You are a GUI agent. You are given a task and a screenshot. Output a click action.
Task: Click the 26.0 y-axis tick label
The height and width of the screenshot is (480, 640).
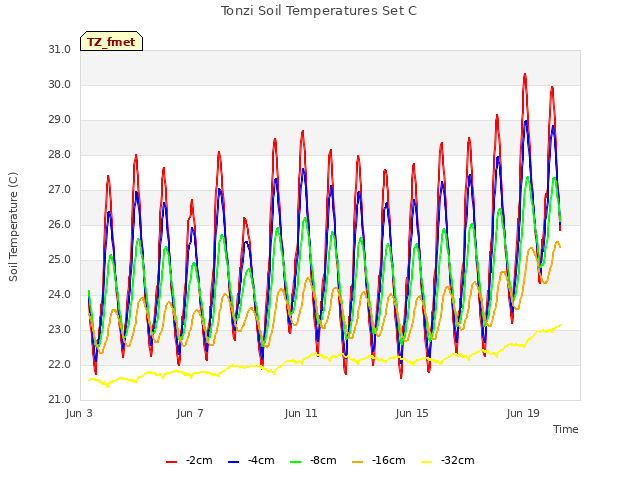coord(60,224)
